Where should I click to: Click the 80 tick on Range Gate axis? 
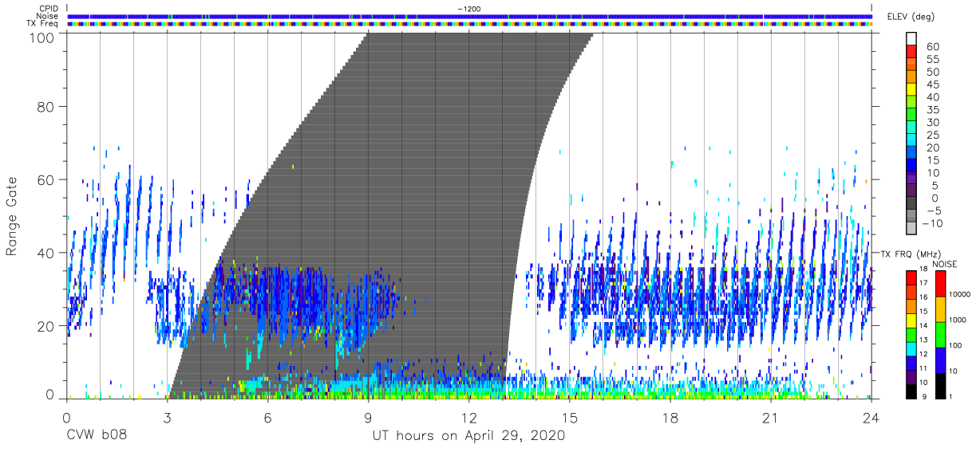click(x=48, y=106)
